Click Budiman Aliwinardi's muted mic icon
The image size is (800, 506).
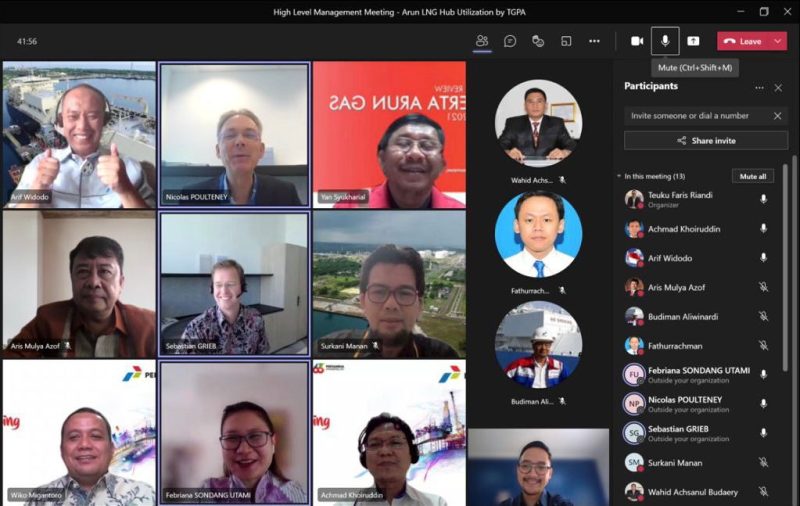pyautogui.click(x=763, y=316)
